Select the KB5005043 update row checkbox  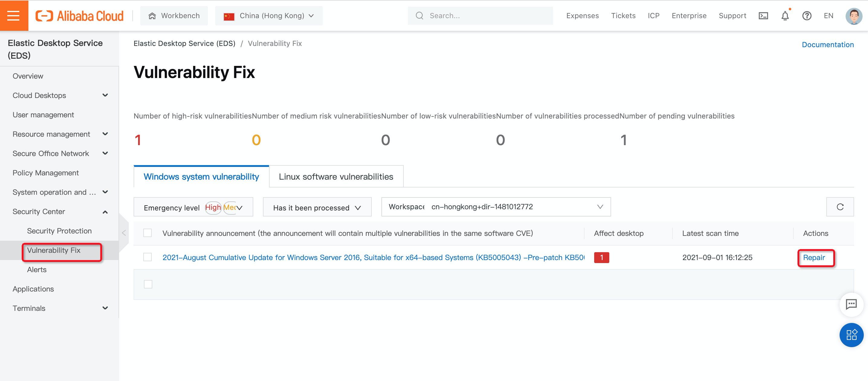click(147, 257)
